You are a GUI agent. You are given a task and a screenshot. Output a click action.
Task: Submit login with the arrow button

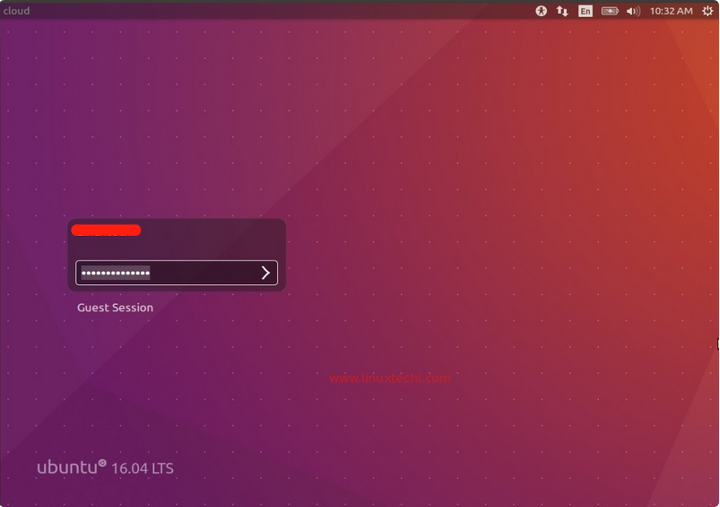pos(265,273)
